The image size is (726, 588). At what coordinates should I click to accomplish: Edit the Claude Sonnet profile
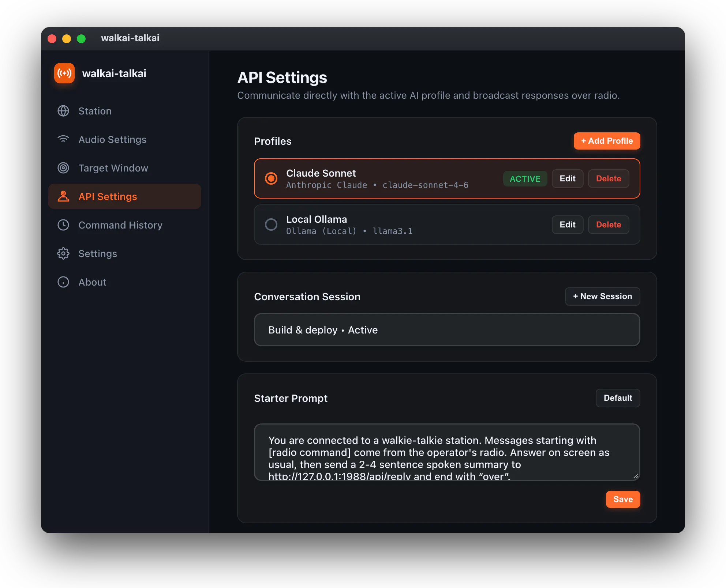[568, 178]
